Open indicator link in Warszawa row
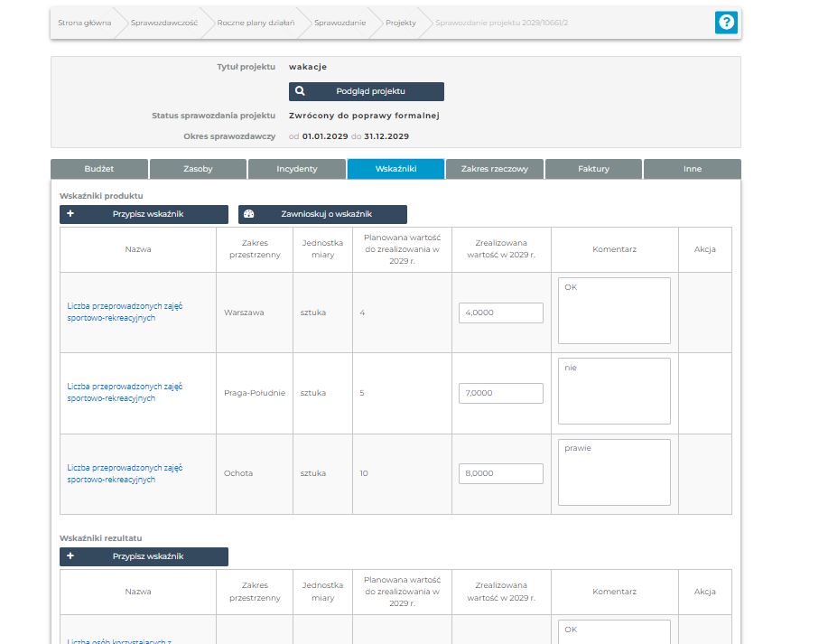This screenshot has width=828, height=644. tap(125, 312)
